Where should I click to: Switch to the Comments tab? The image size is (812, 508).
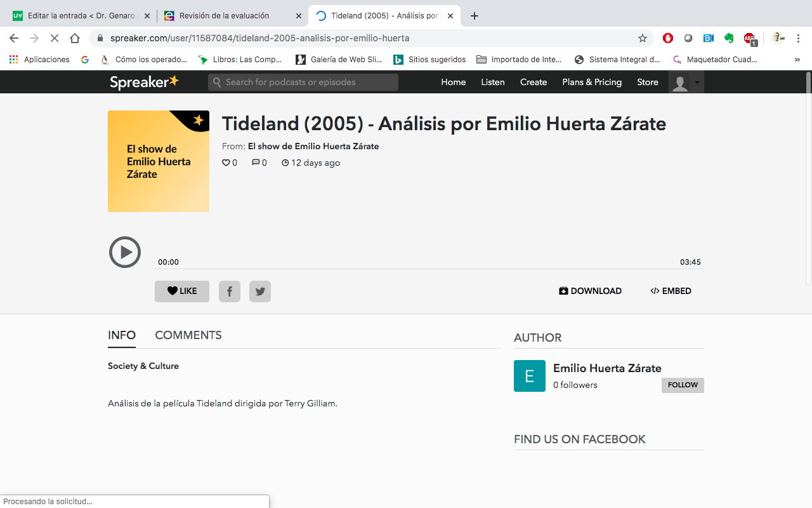(188, 335)
